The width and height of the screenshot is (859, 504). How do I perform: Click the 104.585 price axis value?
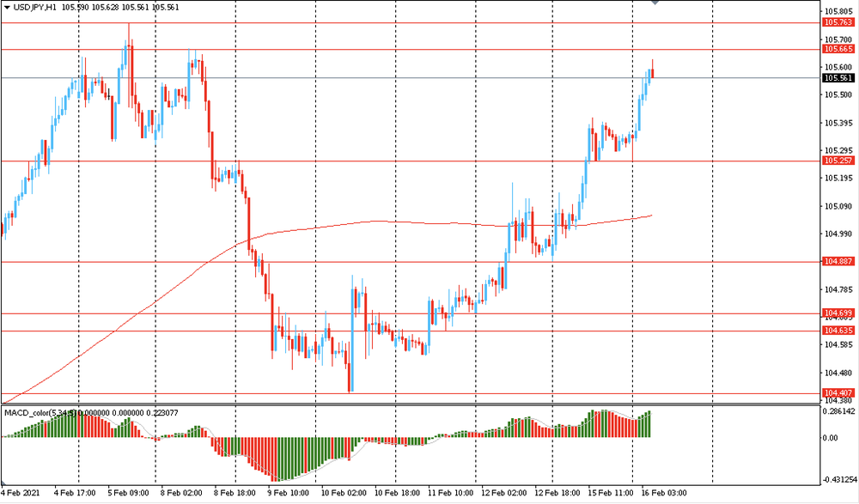(838, 344)
